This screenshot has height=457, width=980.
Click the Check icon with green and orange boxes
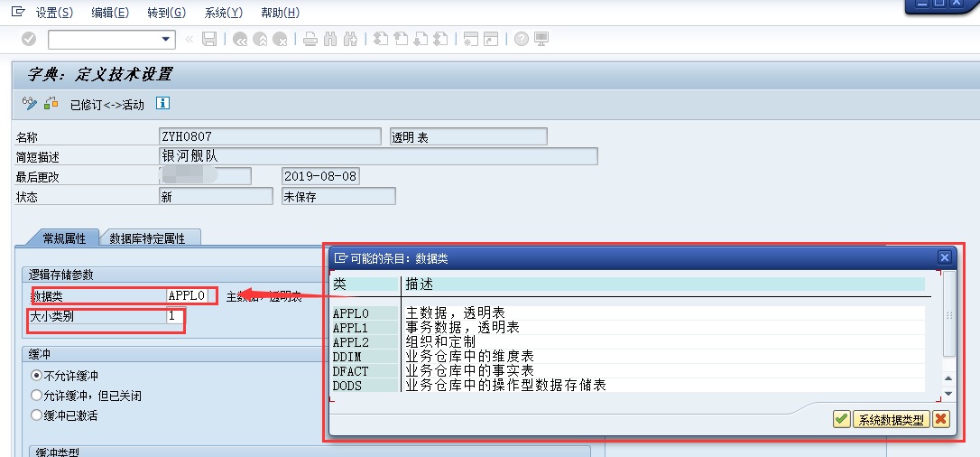click(51, 103)
